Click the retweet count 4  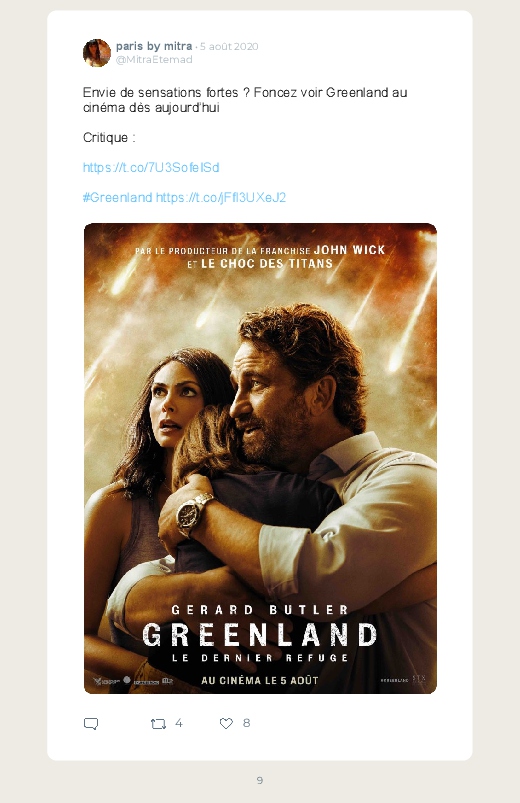[179, 723]
